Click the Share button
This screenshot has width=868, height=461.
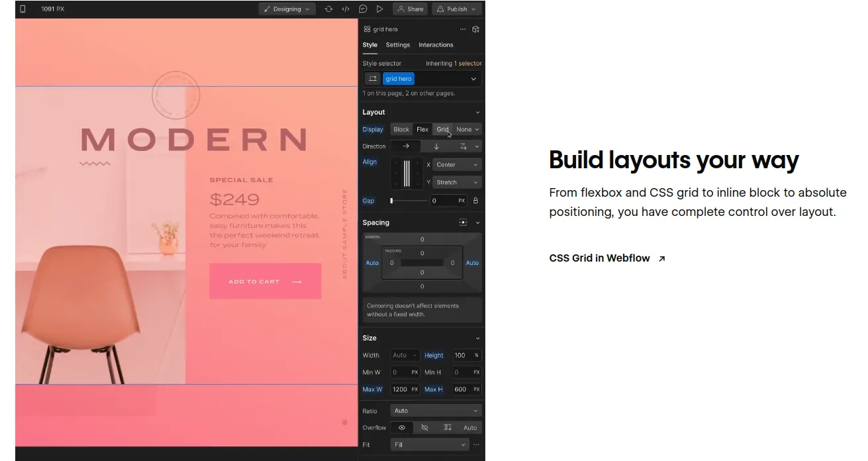click(x=410, y=9)
